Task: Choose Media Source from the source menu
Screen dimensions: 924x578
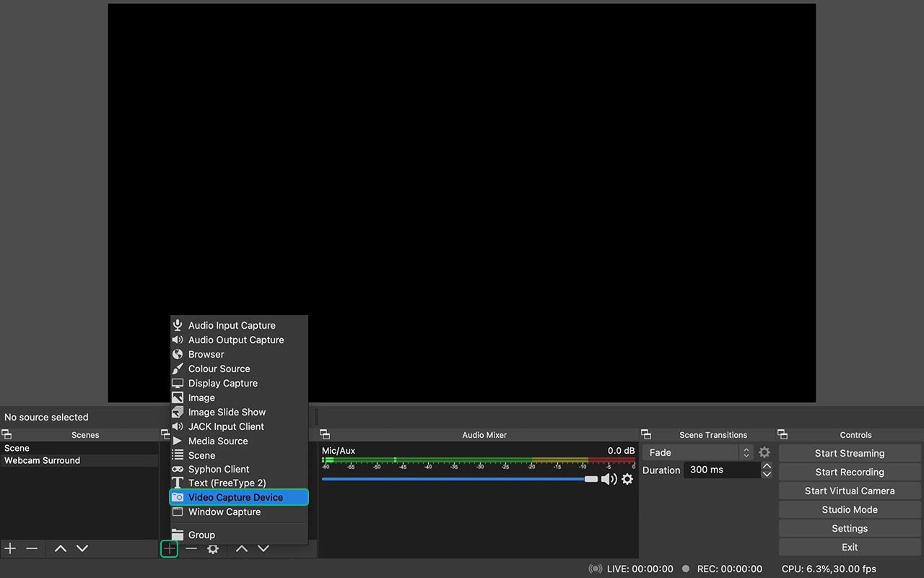Action: [239, 441]
